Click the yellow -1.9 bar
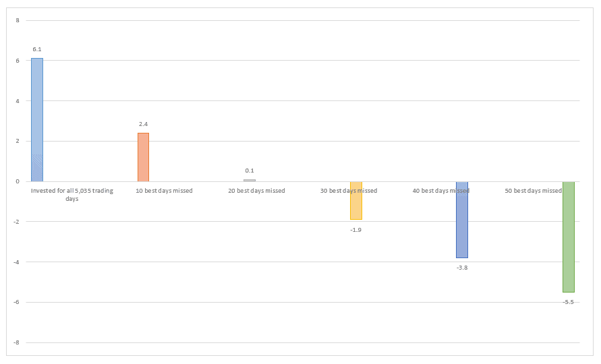 tap(355, 201)
